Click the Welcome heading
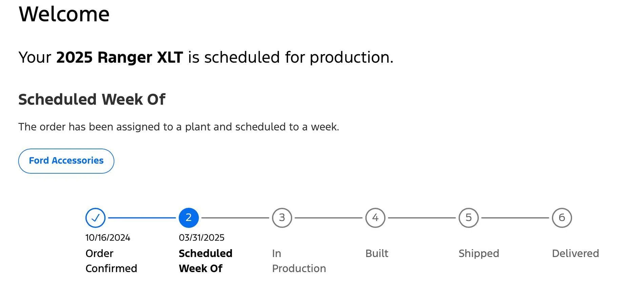644x289 pixels. [64, 14]
